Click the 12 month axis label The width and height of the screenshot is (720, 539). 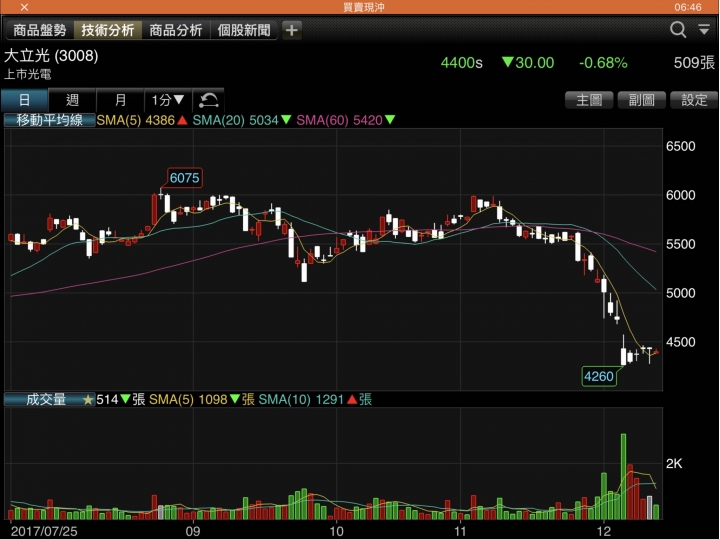pyautogui.click(x=604, y=531)
